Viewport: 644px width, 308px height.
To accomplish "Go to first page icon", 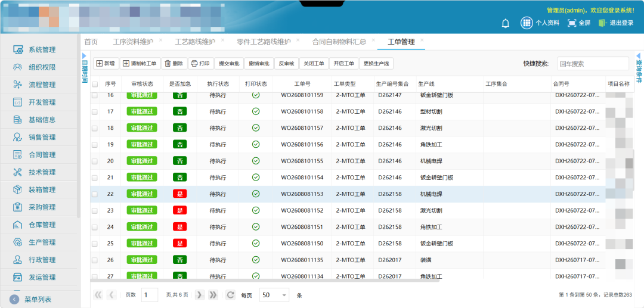I will tap(98, 294).
